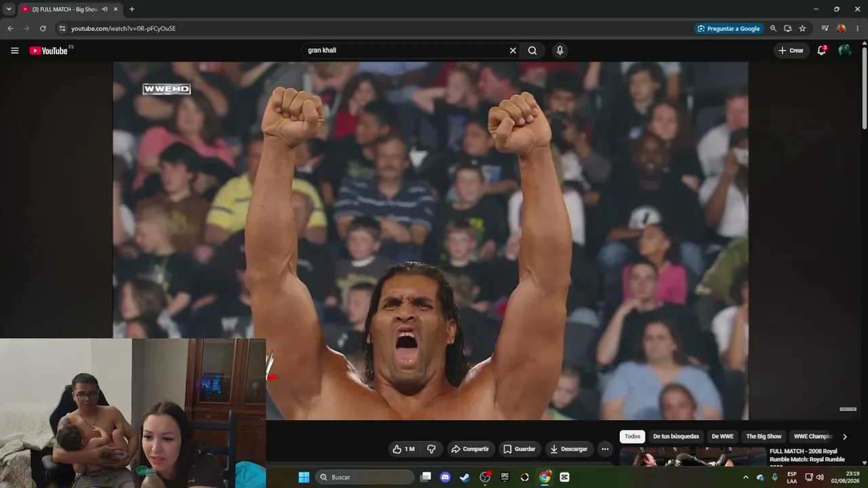Open Google Chrome from the taskbar
This screenshot has width=868, height=488.
(545, 477)
